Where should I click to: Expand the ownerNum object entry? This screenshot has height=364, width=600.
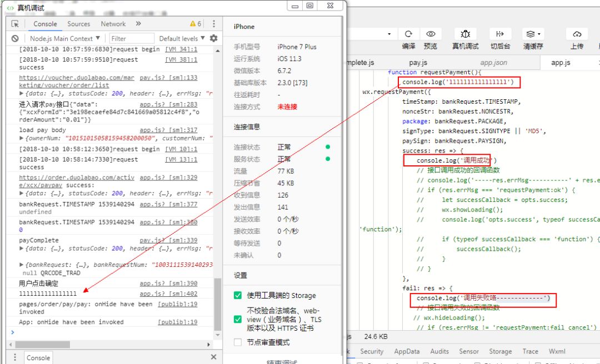click(22, 138)
